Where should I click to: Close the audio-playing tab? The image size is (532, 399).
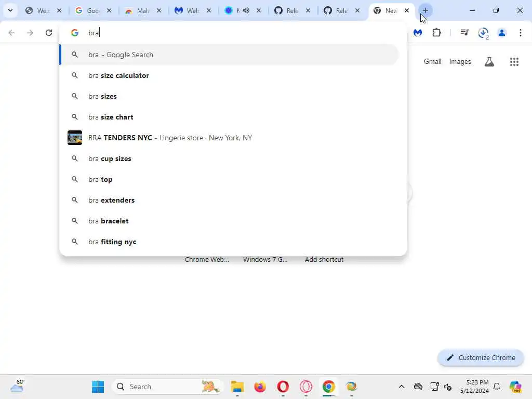pos(259,10)
